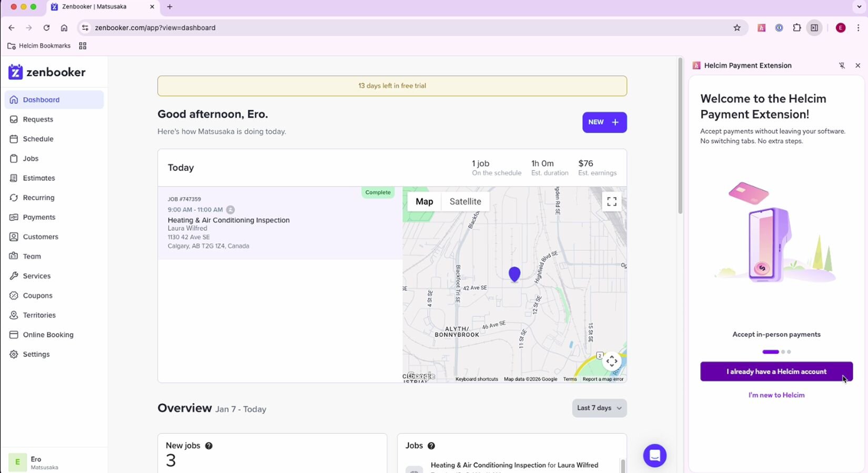Viewport: 868px width, 473px height.
Task: Click I already have a Helcim account
Action: point(776,372)
